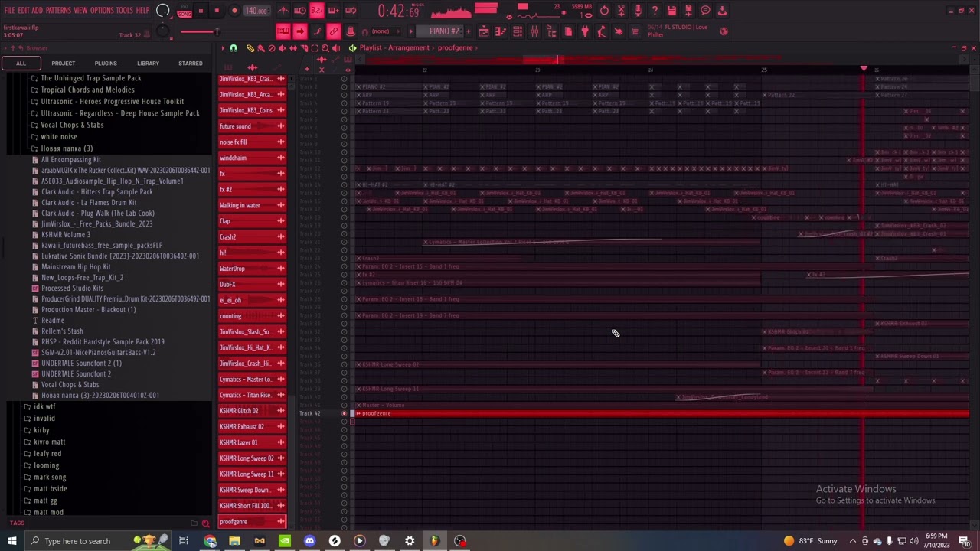Toggle multilink to controllers icon

point(334,31)
